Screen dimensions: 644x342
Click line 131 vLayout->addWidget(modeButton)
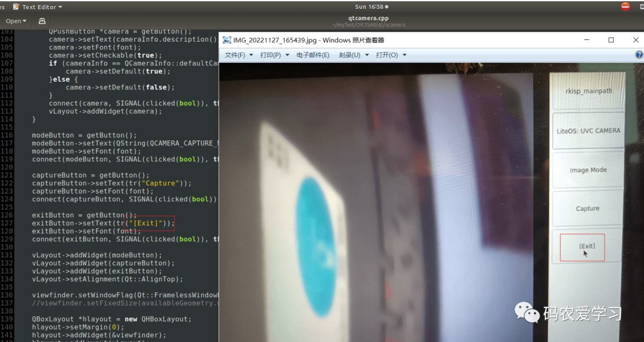97,255
